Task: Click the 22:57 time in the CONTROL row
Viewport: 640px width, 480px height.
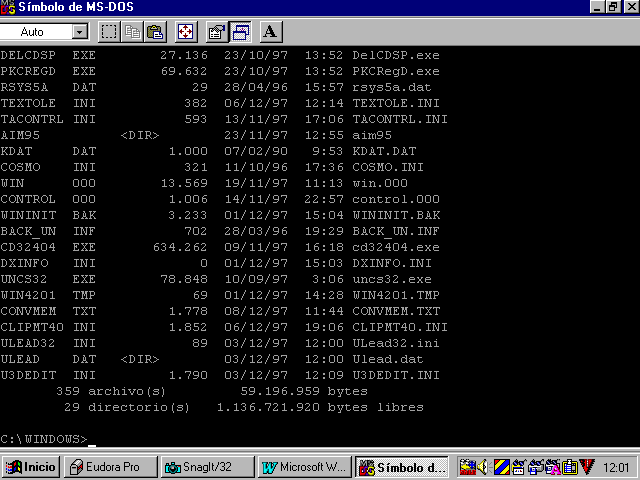Action: (324, 199)
